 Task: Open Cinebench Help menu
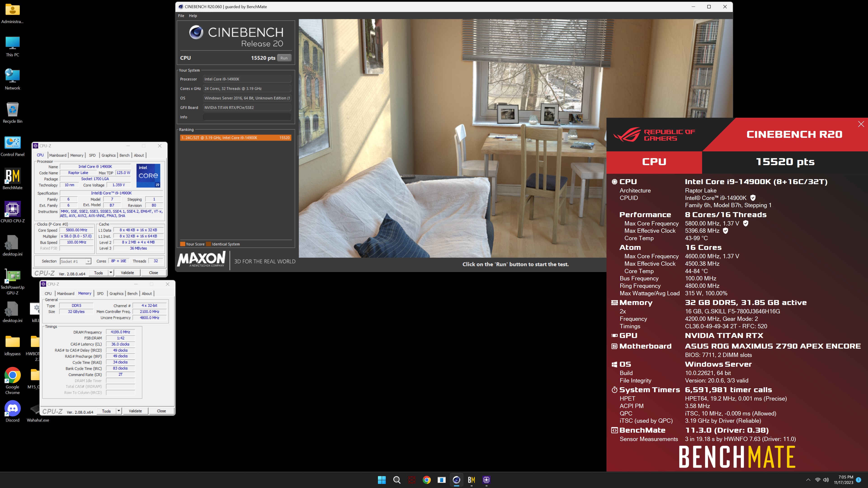coord(193,16)
